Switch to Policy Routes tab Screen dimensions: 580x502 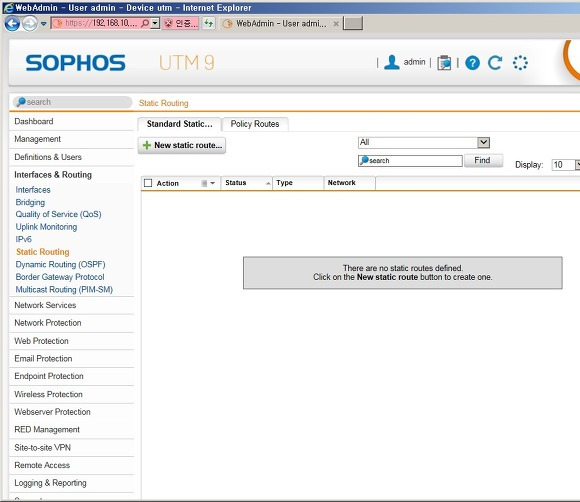pos(255,124)
